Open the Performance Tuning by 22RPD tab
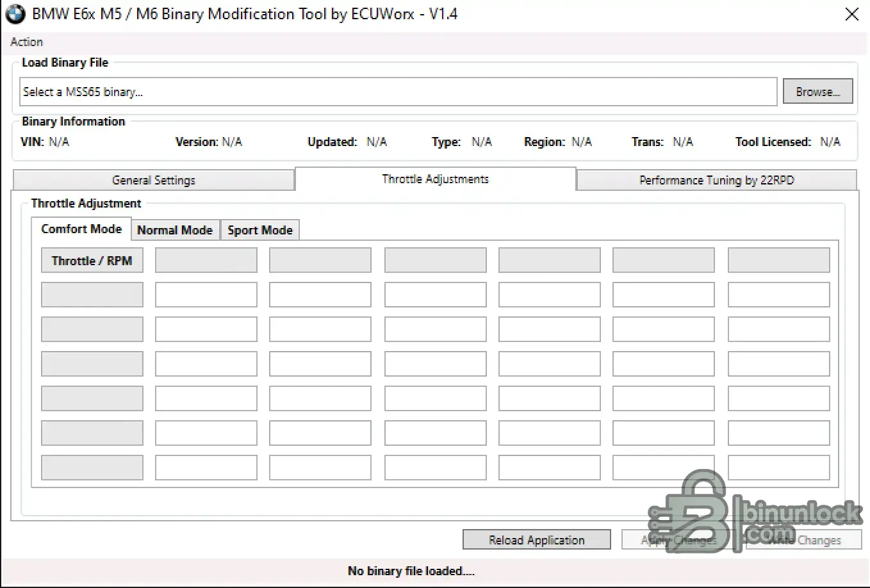 [x=716, y=180]
